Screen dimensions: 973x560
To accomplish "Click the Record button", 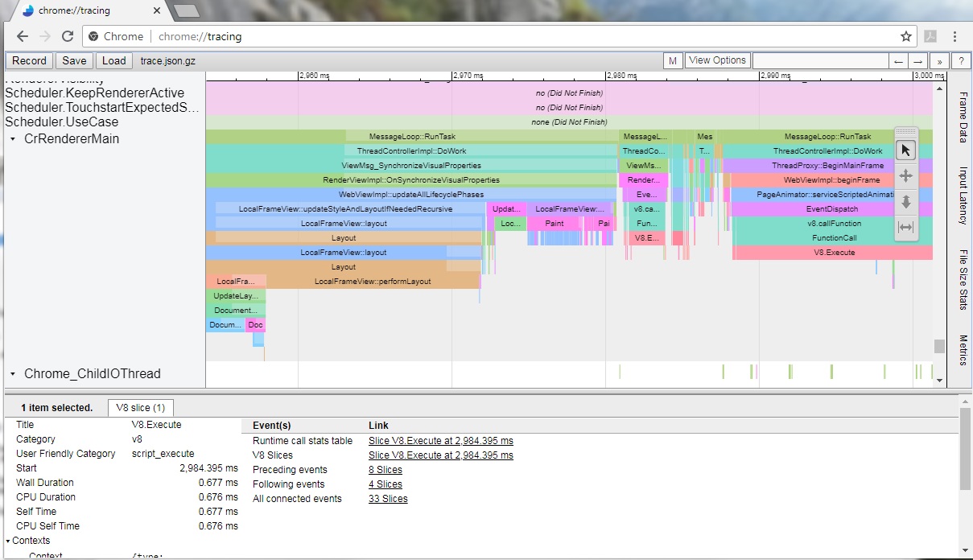I will click(29, 61).
